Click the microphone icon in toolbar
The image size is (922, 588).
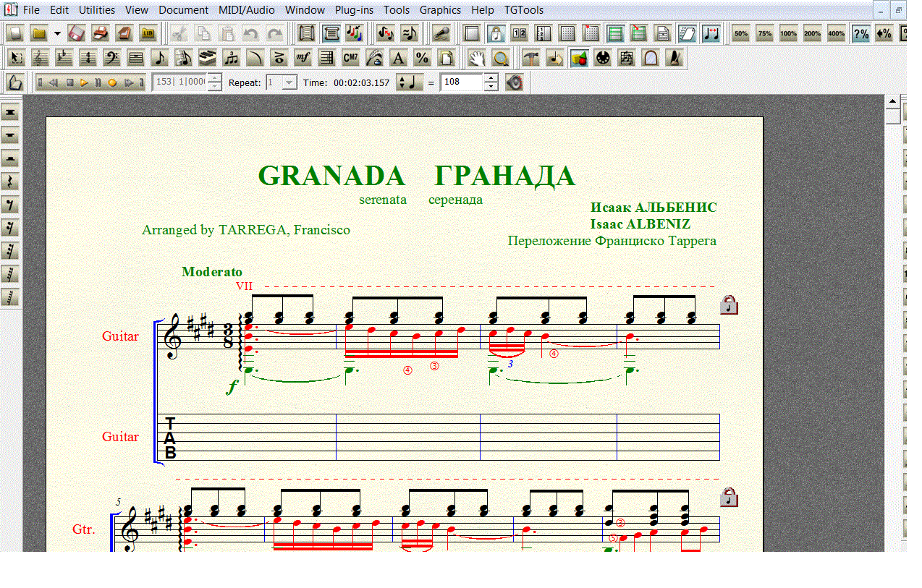tap(440, 33)
